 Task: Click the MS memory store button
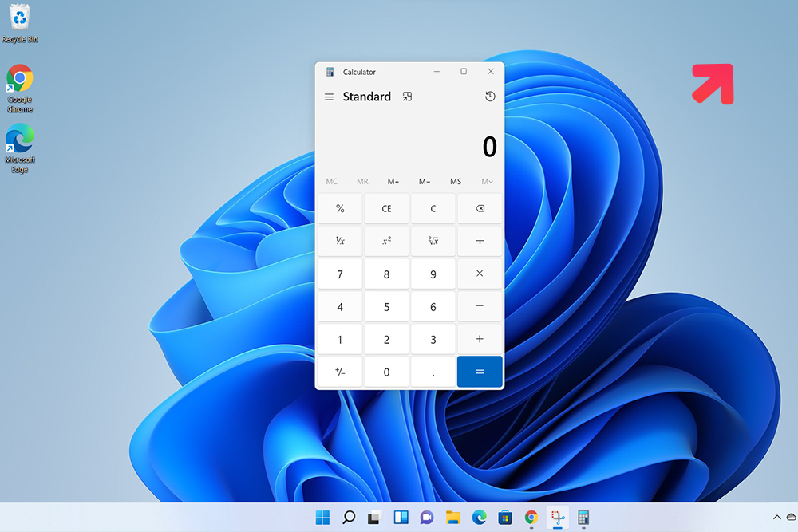[x=456, y=182]
